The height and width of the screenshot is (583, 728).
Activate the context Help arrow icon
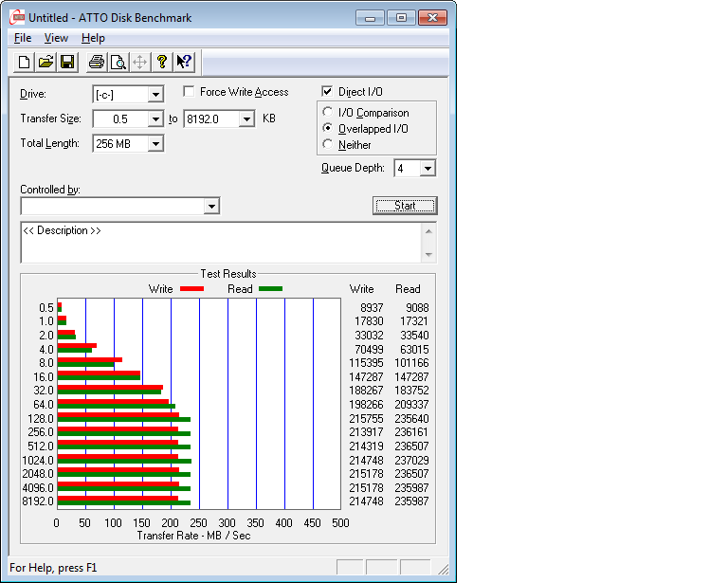pyautogui.click(x=184, y=62)
